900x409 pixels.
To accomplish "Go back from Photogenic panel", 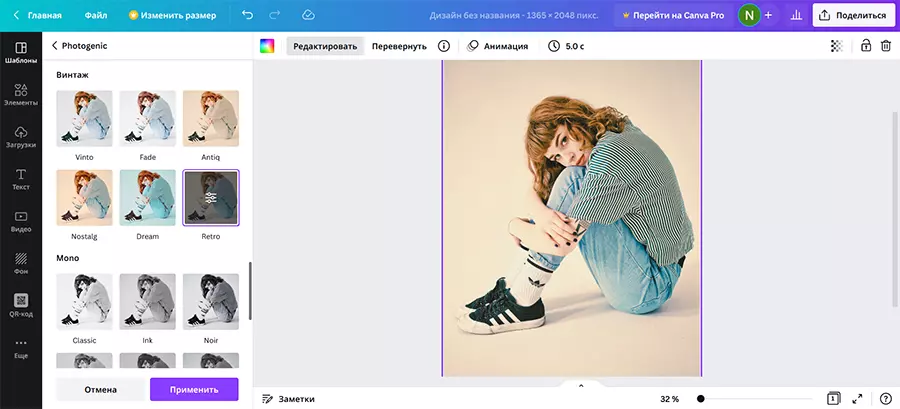I will click(54, 46).
